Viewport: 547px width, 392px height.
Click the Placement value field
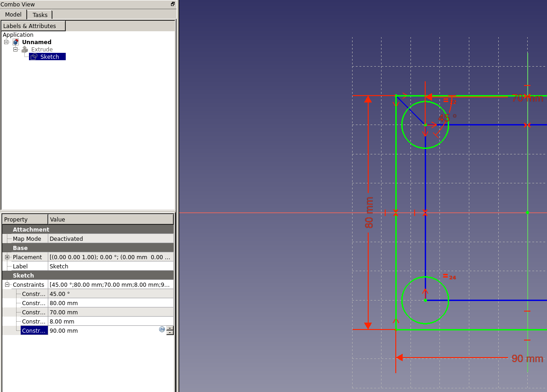coord(111,257)
